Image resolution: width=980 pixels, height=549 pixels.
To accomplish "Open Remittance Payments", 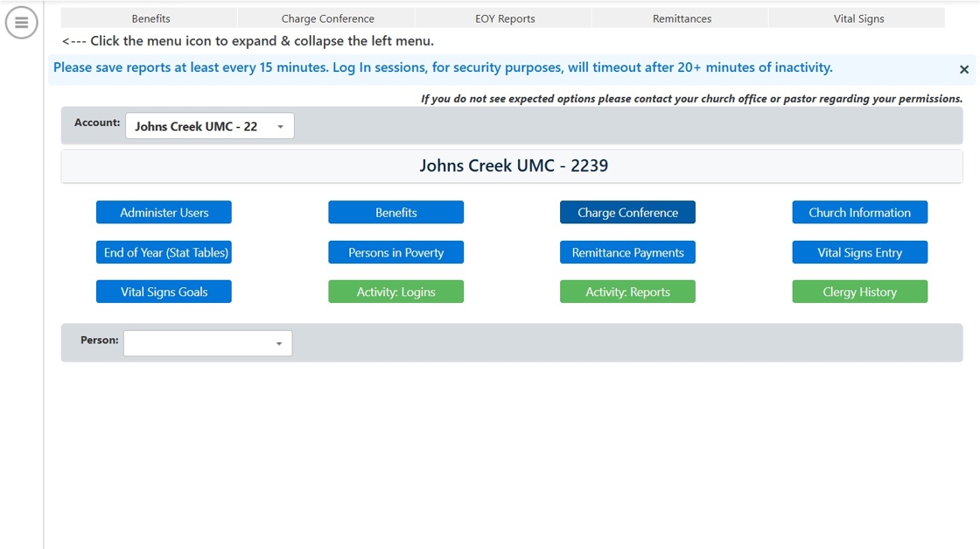I will tap(627, 253).
